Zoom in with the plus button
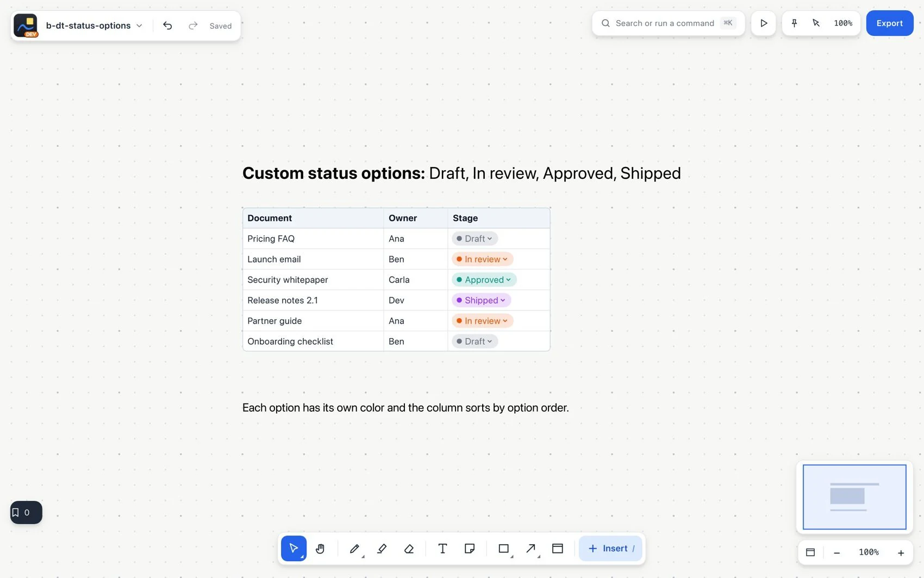924x578 pixels. (x=901, y=552)
